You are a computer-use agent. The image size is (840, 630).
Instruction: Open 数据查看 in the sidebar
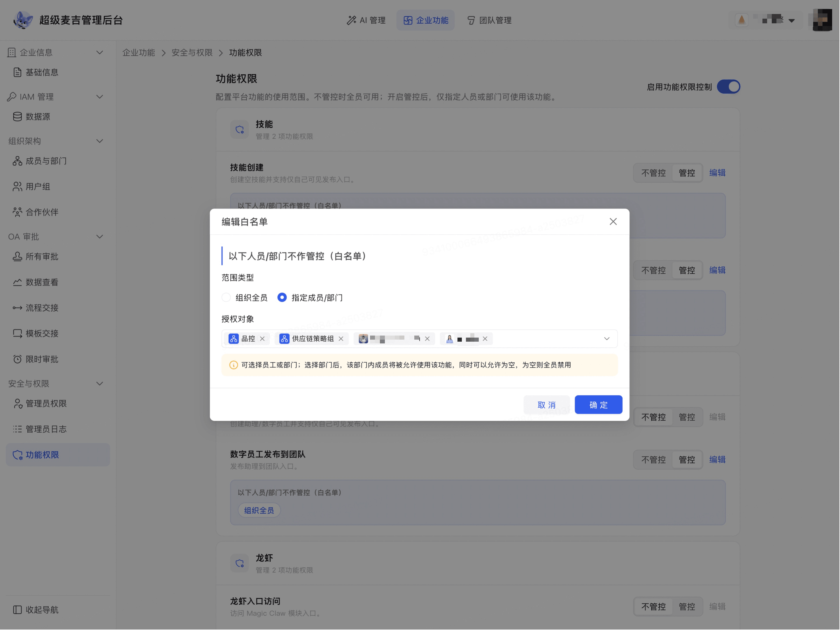[58, 282]
